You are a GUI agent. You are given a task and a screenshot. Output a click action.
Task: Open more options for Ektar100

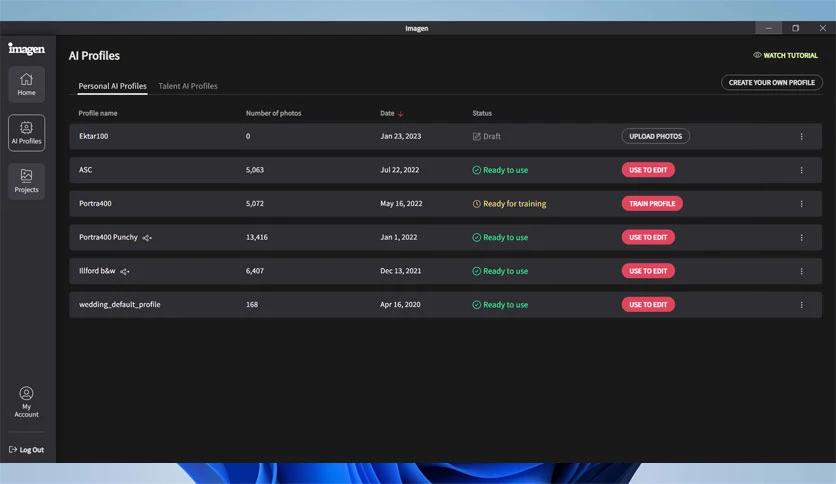click(801, 136)
